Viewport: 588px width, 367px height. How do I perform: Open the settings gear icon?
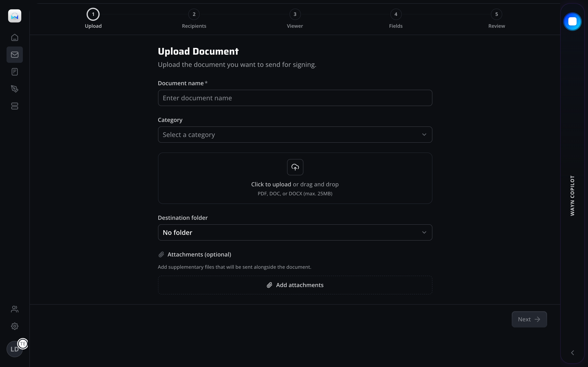(x=14, y=326)
